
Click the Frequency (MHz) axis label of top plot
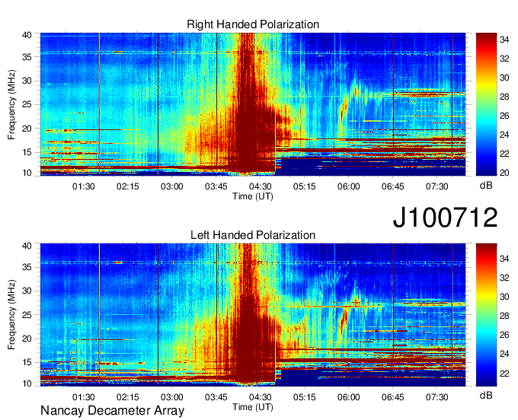(11, 104)
